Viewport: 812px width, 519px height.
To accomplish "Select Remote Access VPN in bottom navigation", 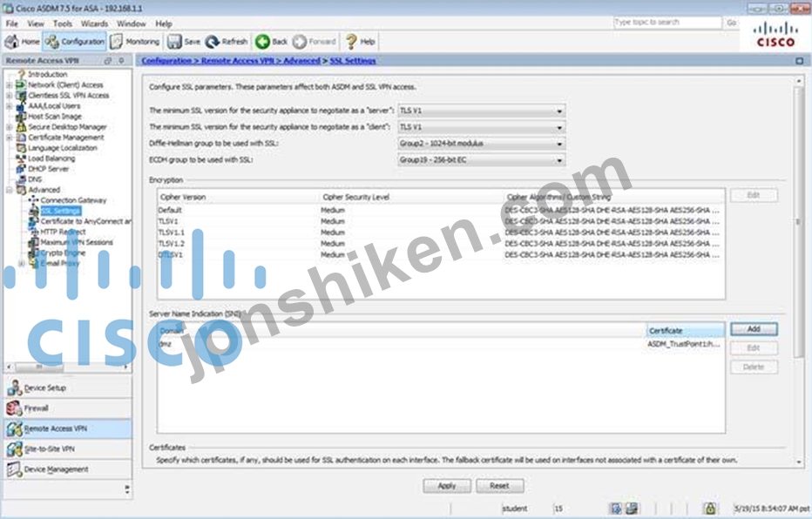I will [x=68, y=428].
